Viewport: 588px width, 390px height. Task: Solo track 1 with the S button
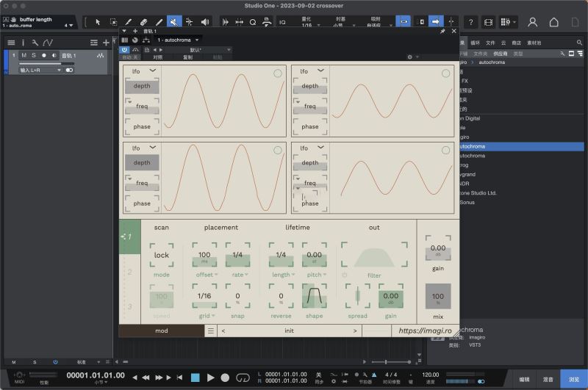[33, 56]
